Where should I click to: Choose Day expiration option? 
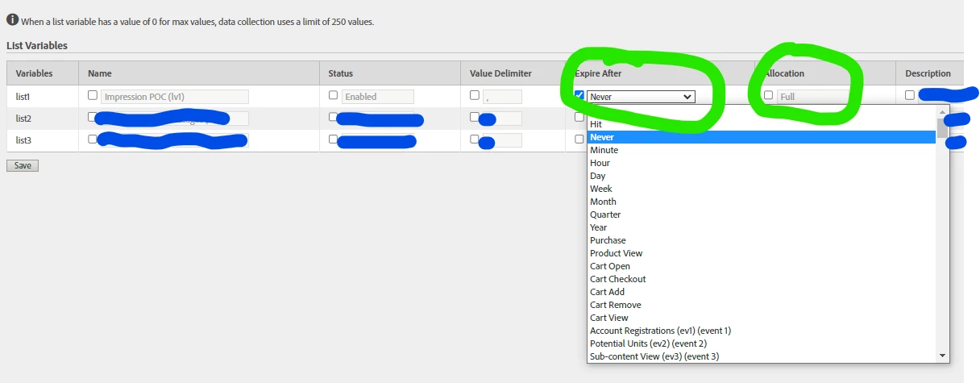point(762,176)
